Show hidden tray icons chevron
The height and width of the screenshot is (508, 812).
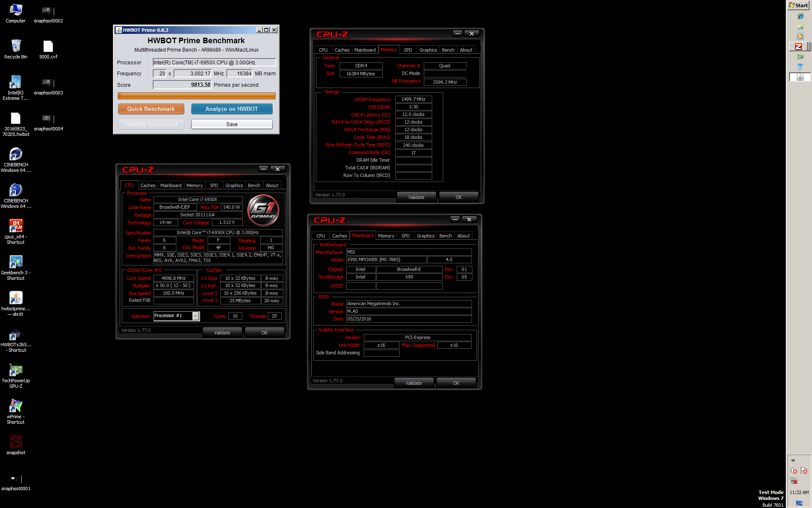[793, 460]
